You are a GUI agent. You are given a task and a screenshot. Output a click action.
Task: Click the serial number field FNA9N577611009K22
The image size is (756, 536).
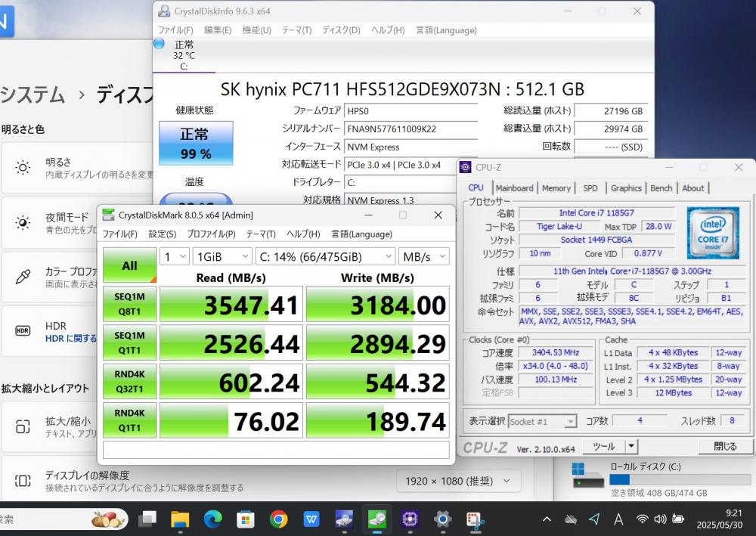[411, 129]
